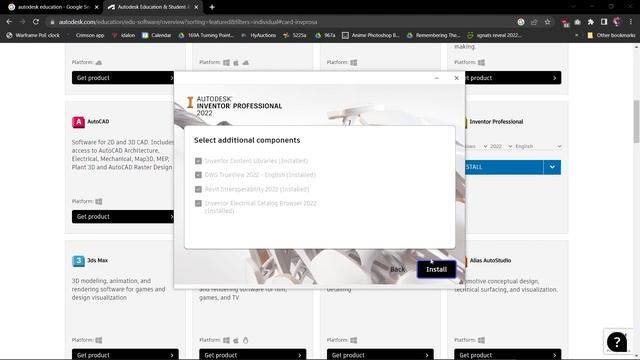Toggle Inventor Electrical Catalog Browser 2022 checkbox
640x360 pixels.
coord(198,203)
